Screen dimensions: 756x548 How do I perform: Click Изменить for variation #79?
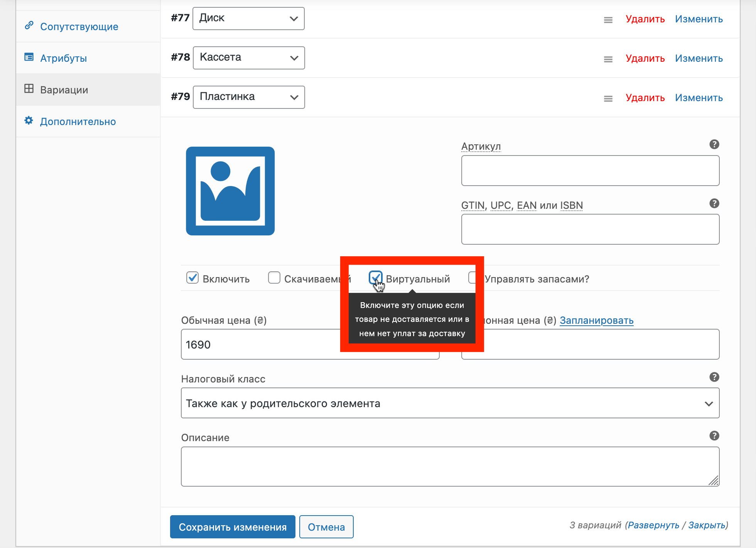coord(699,98)
